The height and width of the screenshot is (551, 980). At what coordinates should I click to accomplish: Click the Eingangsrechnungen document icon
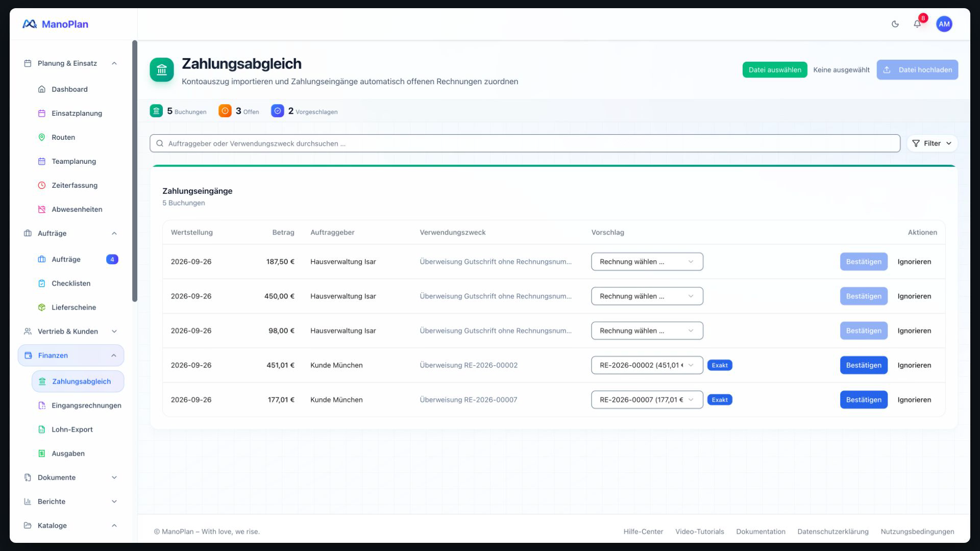pos(42,405)
